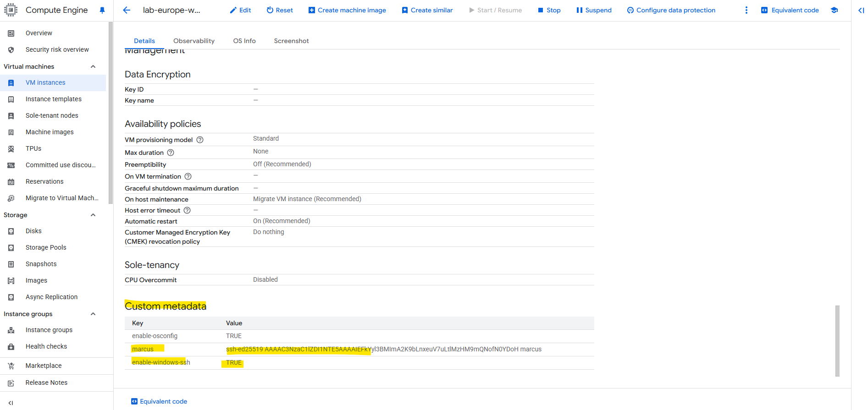Click the Reset button
This screenshot has width=868, height=410.
pos(280,10)
